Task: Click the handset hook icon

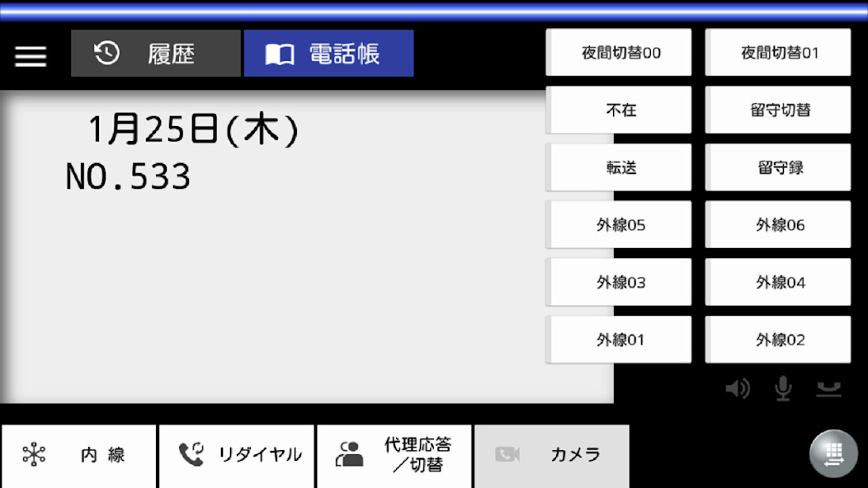Action: 828,389
